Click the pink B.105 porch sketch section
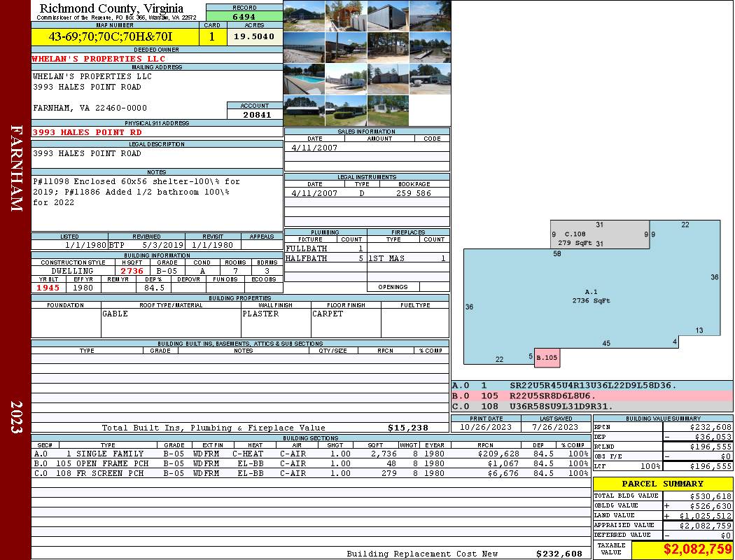 (547, 358)
